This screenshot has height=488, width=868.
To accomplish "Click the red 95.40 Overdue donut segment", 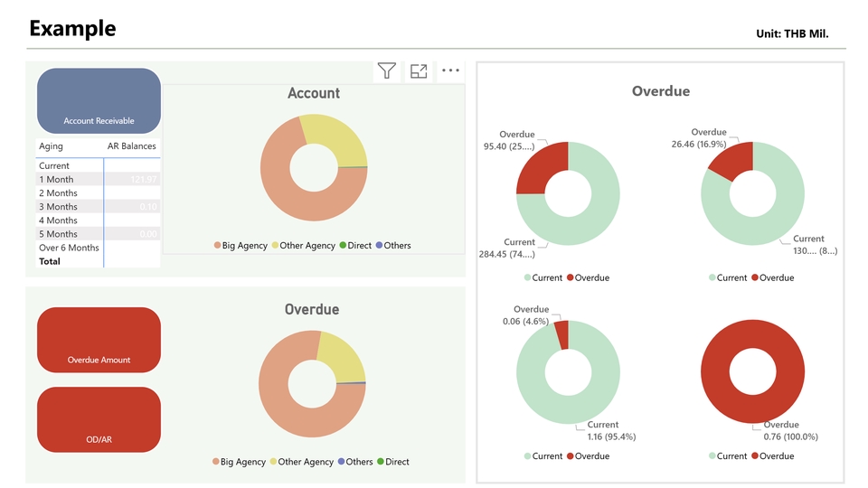I will (x=541, y=170).
